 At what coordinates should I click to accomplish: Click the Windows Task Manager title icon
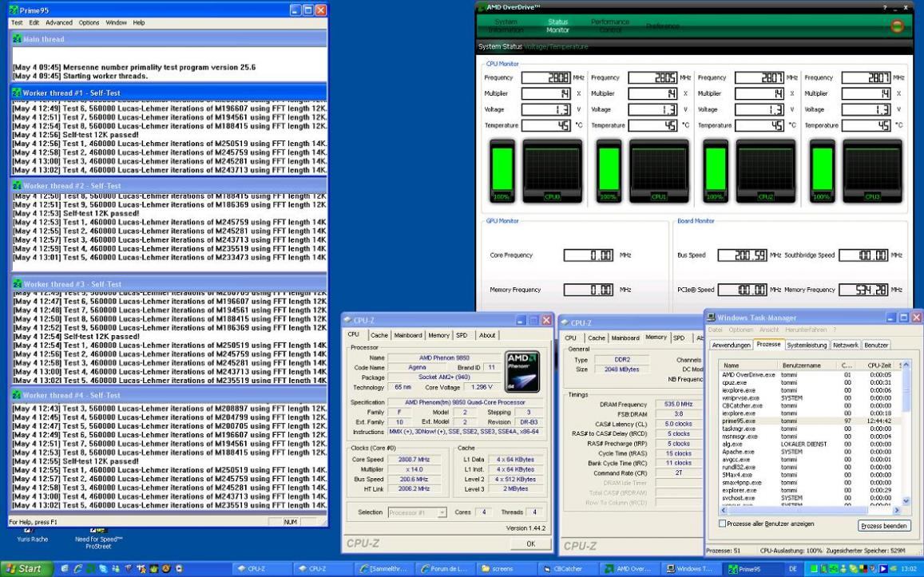tap(712, 318)
